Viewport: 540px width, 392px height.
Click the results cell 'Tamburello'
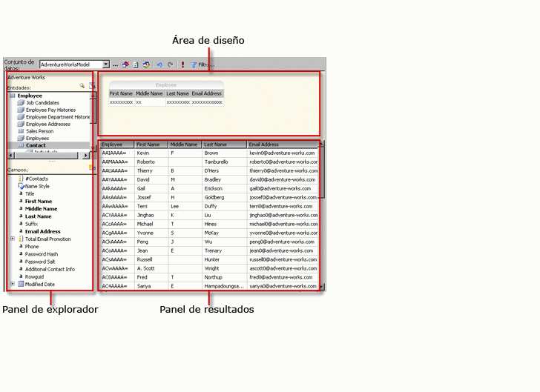[x=217, y=162]
